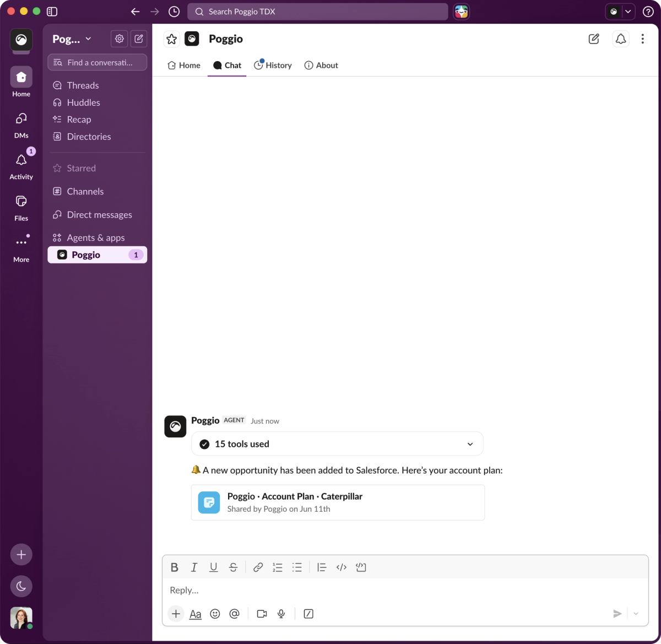Toggle underline formatting
Screen dimensions: 661x644
214,567
